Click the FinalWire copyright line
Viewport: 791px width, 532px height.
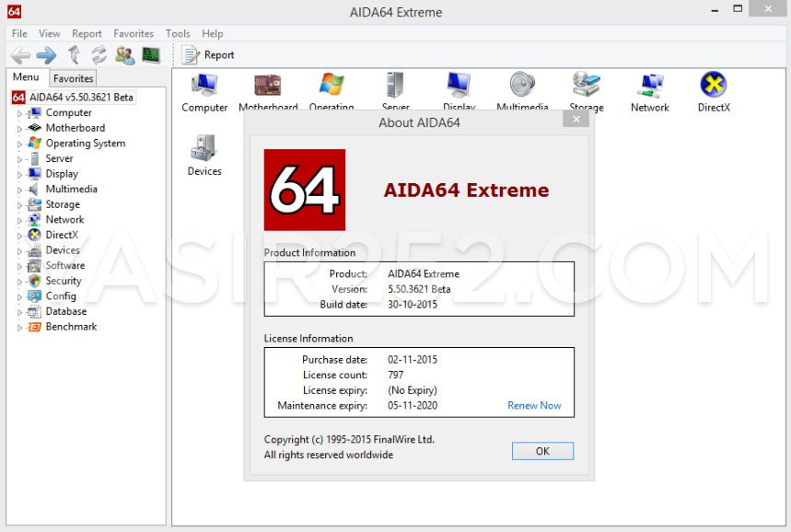pyautogui.click(x=349, y=439)
